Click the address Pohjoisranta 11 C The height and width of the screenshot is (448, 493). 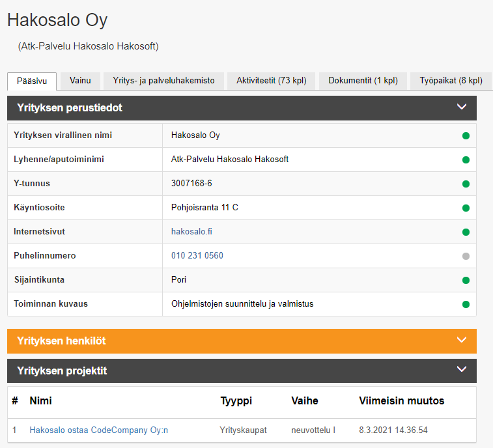[x=204, y=208]
